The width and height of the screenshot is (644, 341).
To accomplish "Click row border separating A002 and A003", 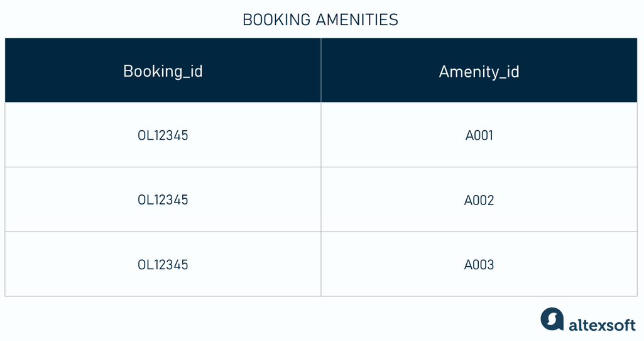I will 479,232.
